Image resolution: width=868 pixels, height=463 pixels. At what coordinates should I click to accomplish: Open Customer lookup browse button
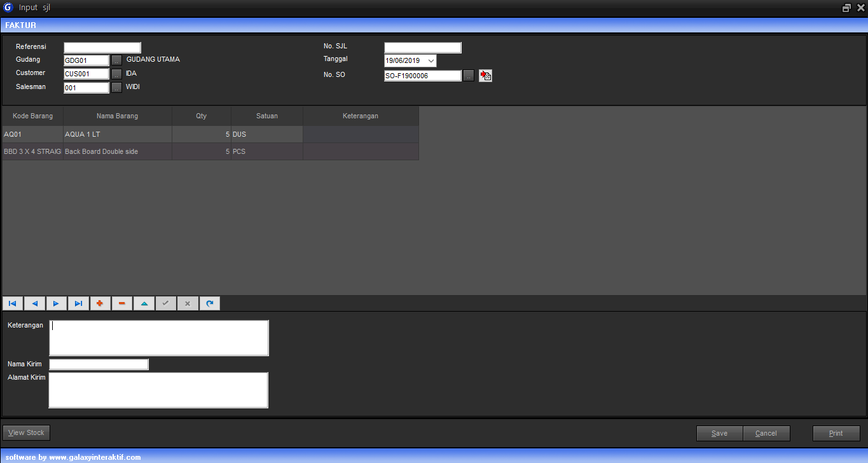click(116, 74)
